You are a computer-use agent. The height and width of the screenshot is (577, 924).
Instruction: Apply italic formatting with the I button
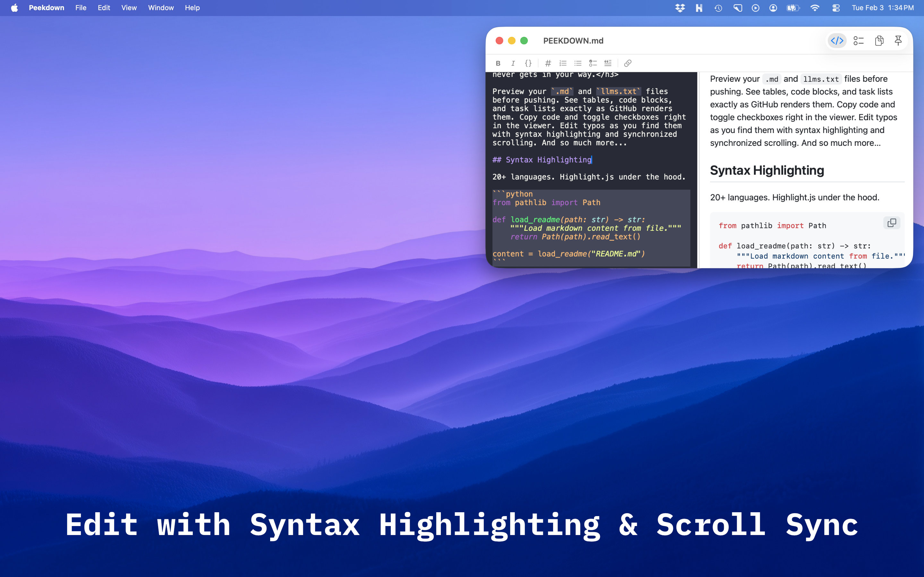(513, 63)
